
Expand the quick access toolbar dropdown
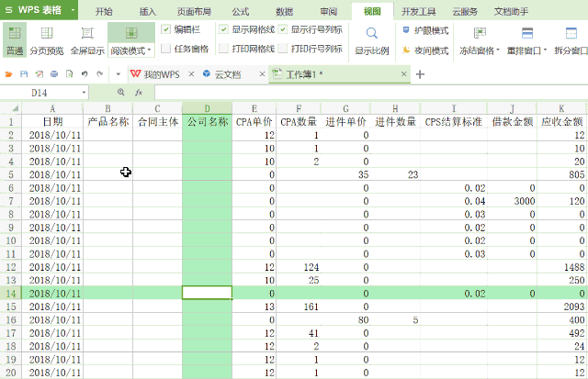(119, 74)
